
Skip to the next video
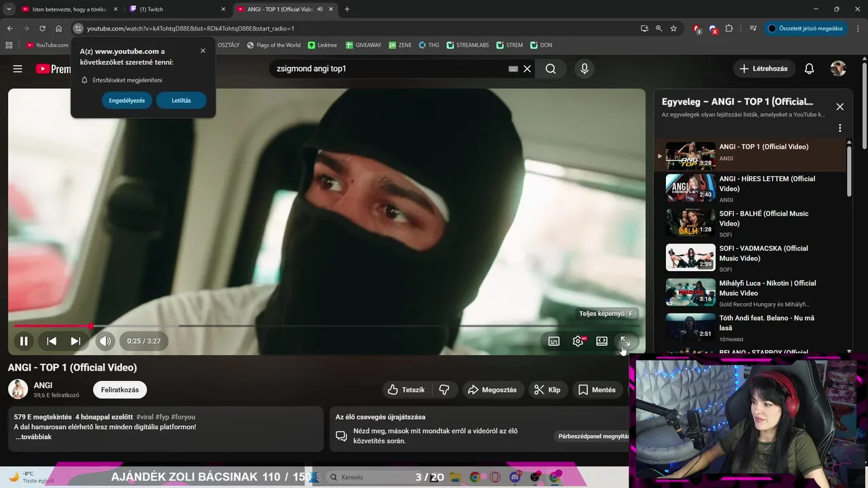click(76, 341)
